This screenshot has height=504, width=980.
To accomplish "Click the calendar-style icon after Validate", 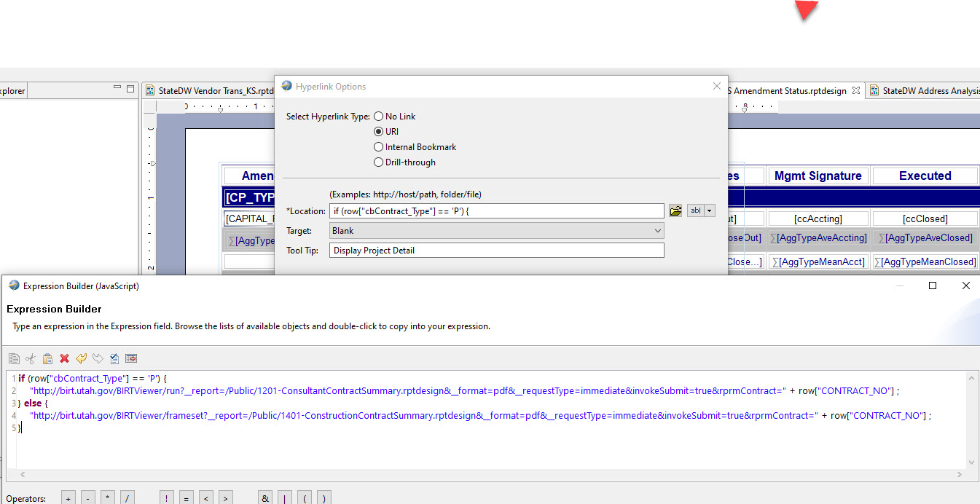I will 131,358.
